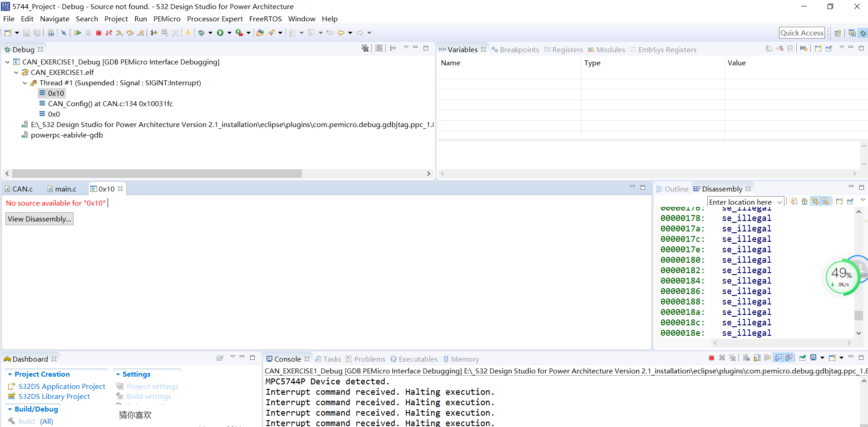Click the Suspend (pause) debug icon
868x427 pixels.
[88, 32]
